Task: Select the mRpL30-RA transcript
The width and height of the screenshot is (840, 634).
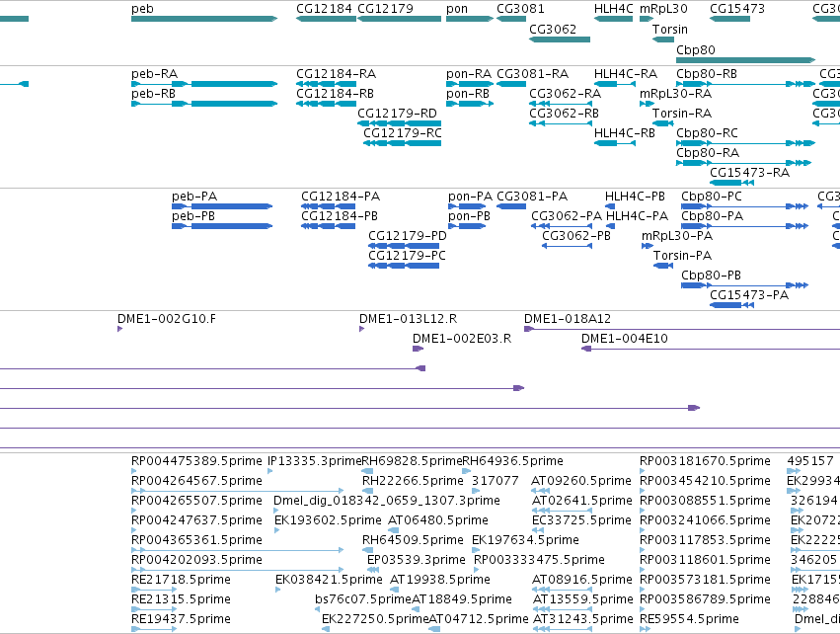Action: [647, 104]
